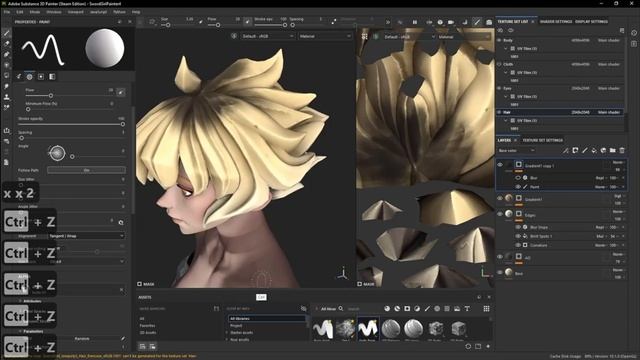Select the Clone stamp tool

7,97
